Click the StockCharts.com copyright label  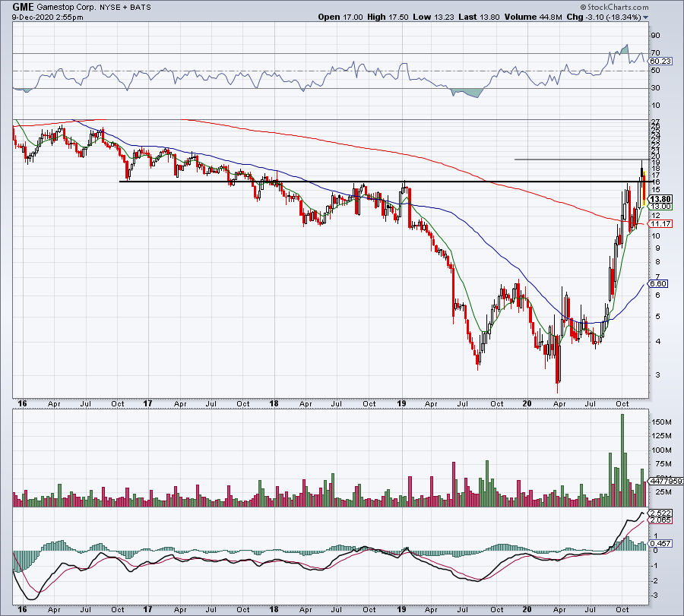[x=615, y=7]
